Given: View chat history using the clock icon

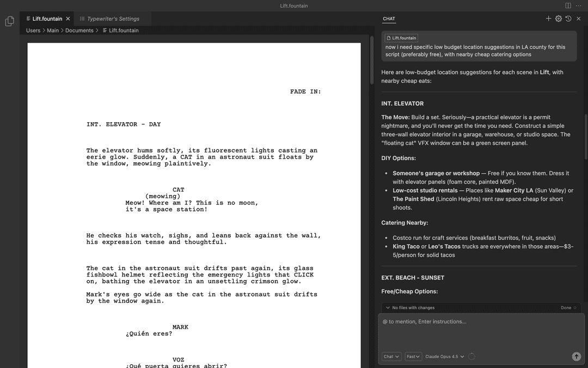Looking at the screenshot, I should pyautogui.click(x=568, y=18).
